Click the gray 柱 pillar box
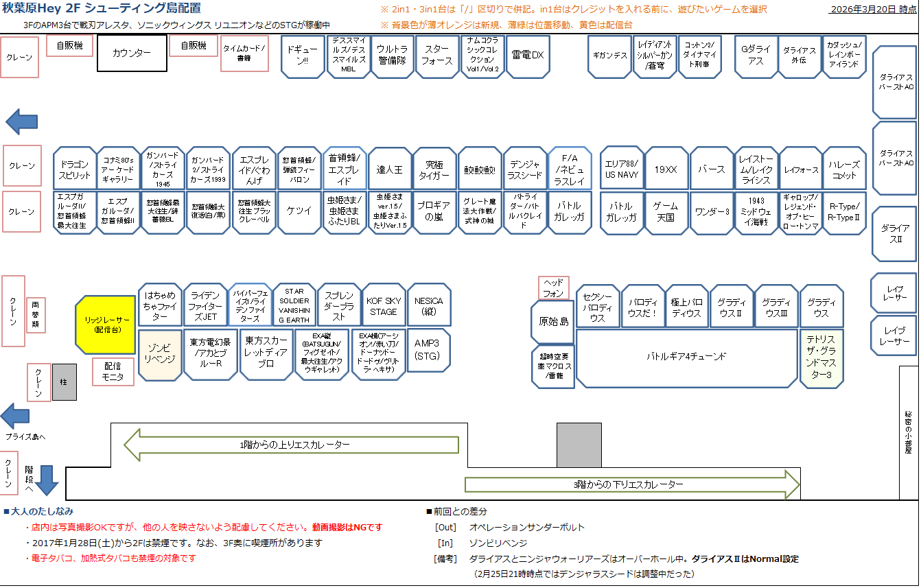The image size is (921, 588). (x=65, y=381)
